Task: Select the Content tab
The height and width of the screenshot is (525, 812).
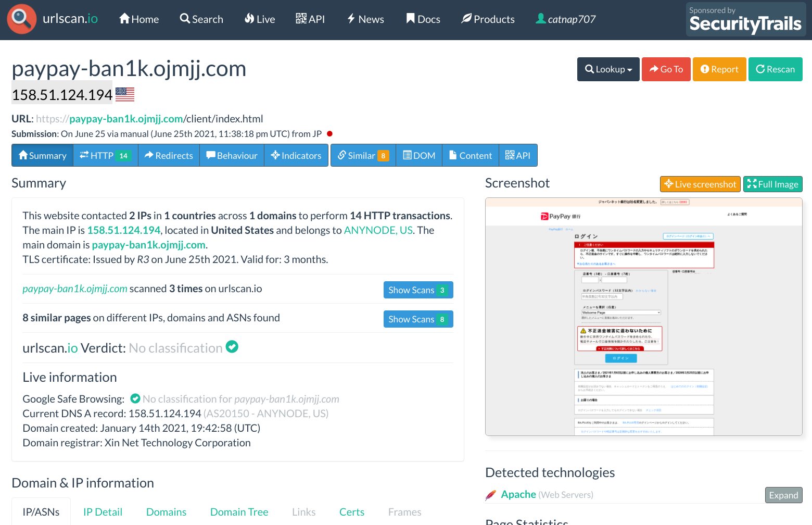Action: [471, 155]
